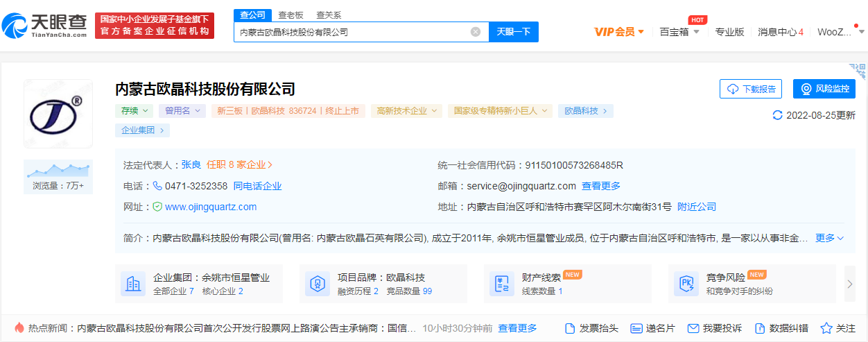Open 专业版 from top navigation
This screenshot has width=868, height=342.
(x=729, y=32)
